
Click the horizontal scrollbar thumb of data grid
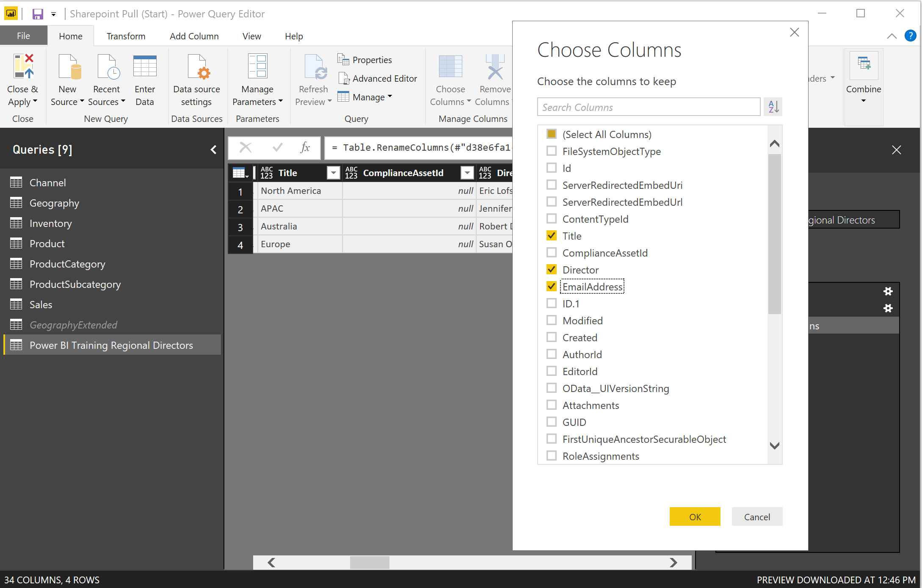[370, 563]
